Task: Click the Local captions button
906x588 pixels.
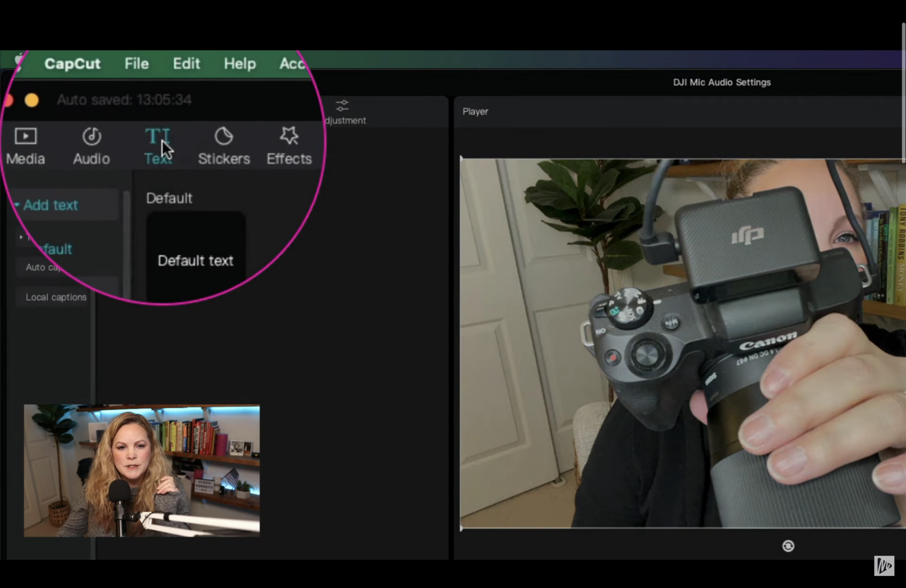Action: point(56,297)
